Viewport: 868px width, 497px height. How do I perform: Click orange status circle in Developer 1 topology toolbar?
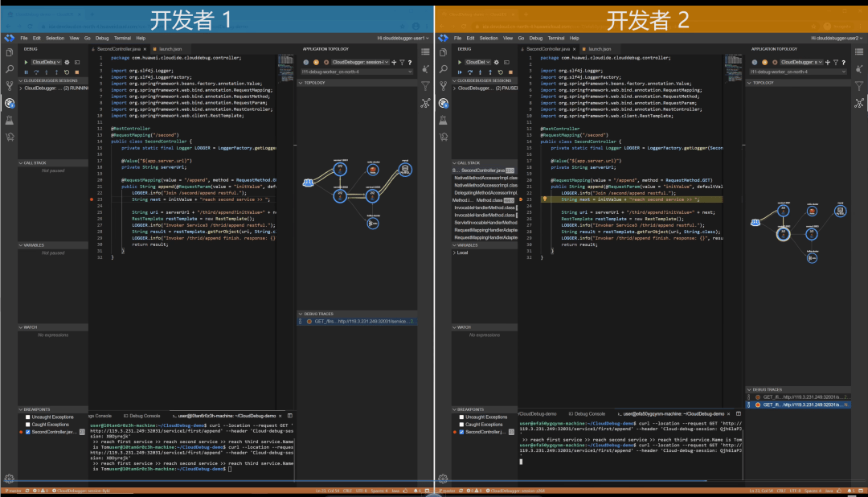316,63
